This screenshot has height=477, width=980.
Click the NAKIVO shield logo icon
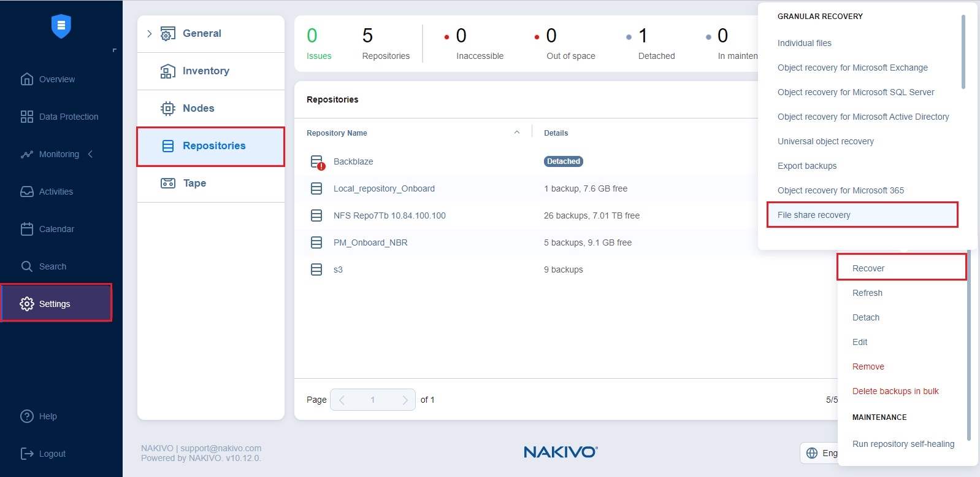coord(61,26)
